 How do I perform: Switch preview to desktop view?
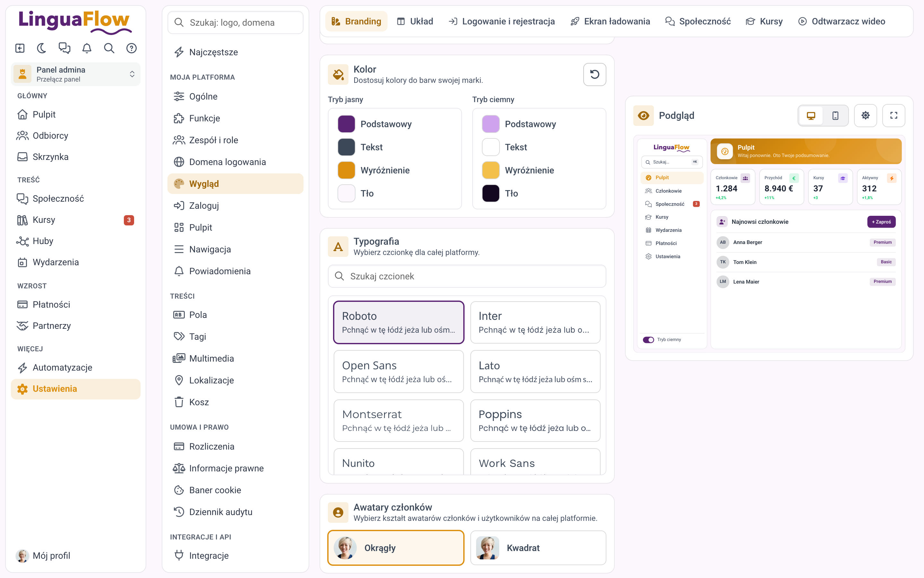pyautogui.click(x=811, y=116)
